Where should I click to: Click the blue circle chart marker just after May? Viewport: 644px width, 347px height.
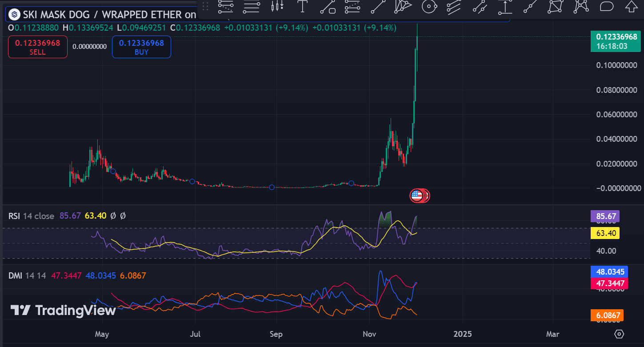[113, 171]
